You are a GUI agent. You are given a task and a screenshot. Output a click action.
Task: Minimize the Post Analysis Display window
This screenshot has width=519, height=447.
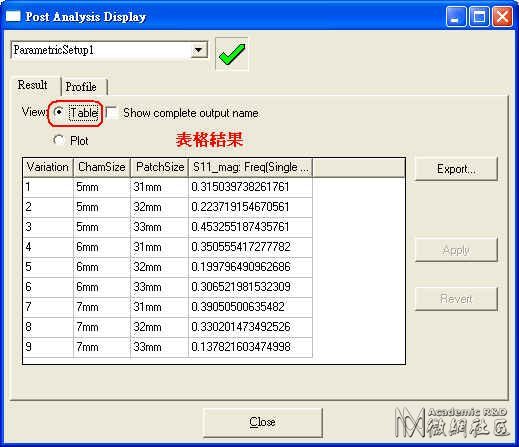click(456, 17)
